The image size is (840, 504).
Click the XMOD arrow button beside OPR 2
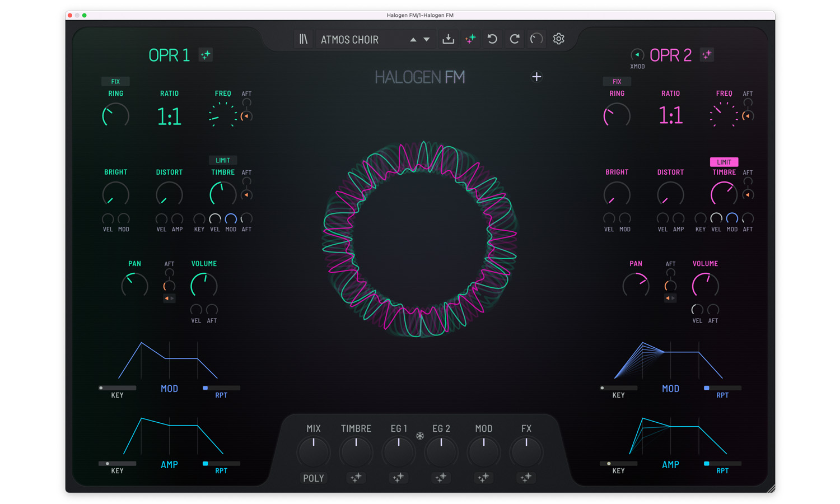637,55
